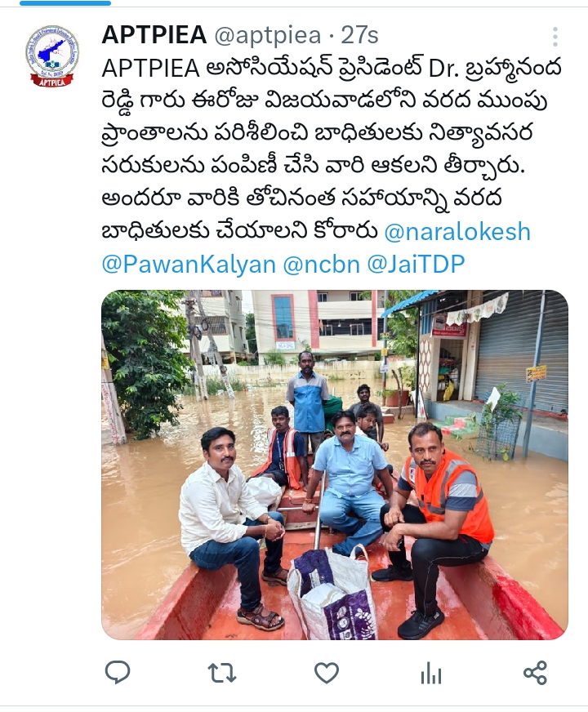Open the @JaiTDP mention
The height and width of the screenshot is (712, 588).
(x=416, y=264)
